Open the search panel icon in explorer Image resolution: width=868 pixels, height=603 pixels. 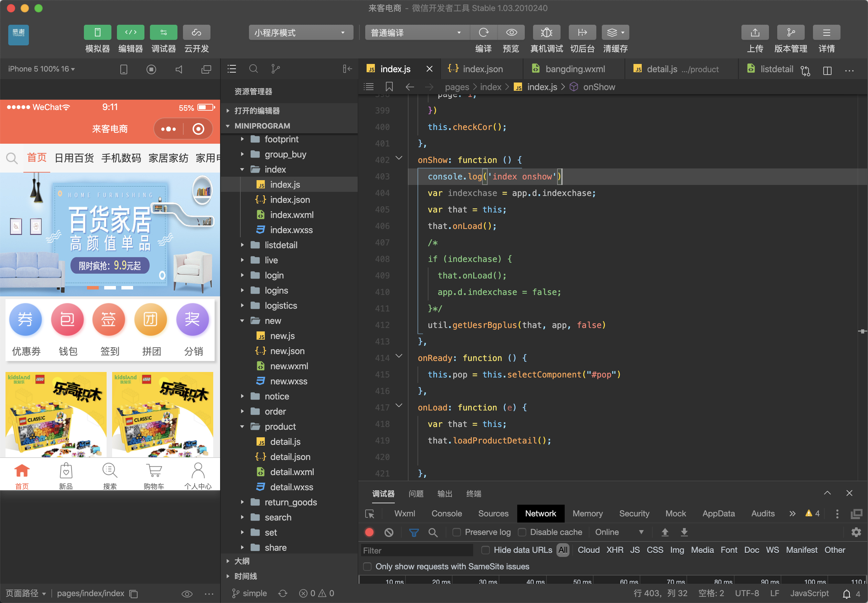[253, 69]
